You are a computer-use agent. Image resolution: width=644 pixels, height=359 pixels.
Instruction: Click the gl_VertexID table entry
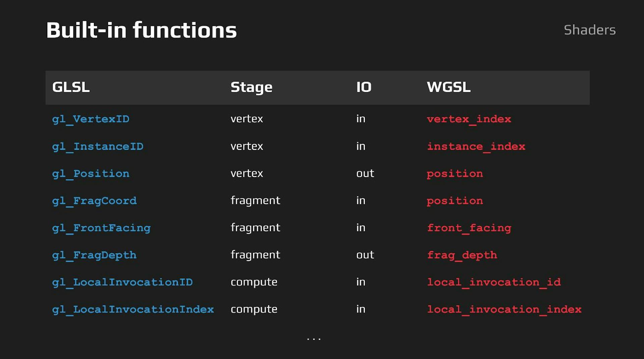pyautogui.click(x=91, y=119)
